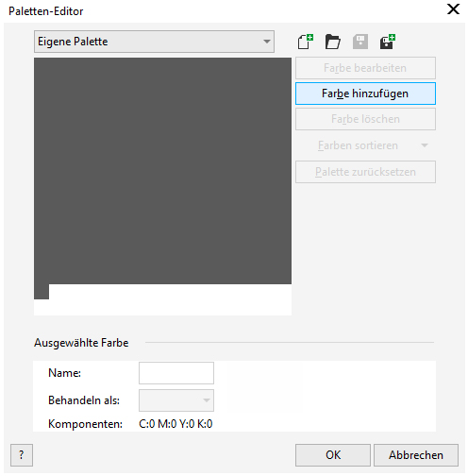The image size is (468, 476).
Task: Open help with the question mark button
Action: (22, 455)
